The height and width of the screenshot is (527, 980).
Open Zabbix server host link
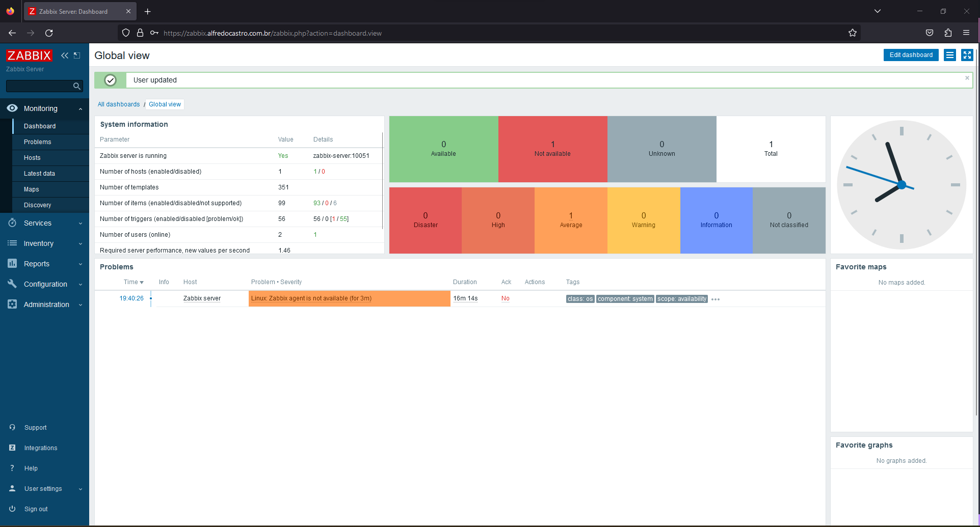[202, 298]
